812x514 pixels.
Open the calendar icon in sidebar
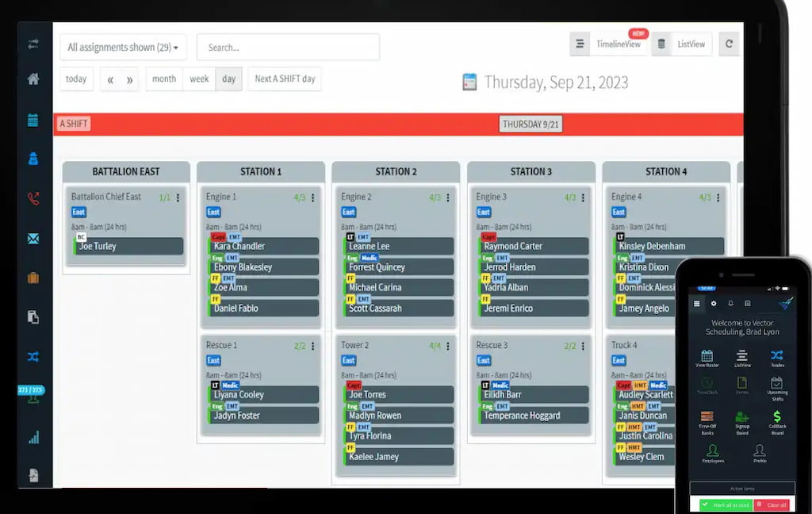pyautogui.click(x=33, y=120)
